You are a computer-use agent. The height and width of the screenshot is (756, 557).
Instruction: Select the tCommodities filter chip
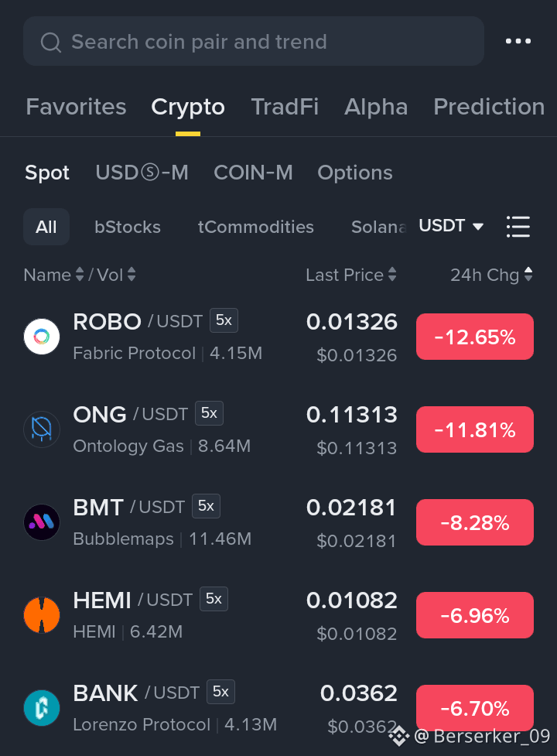tap(256, 227)
